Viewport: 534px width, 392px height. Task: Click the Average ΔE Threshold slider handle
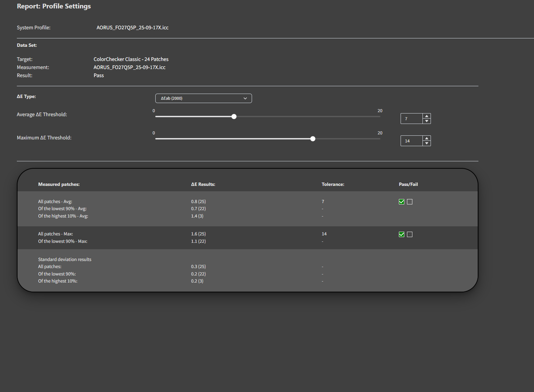coord(234,117)
